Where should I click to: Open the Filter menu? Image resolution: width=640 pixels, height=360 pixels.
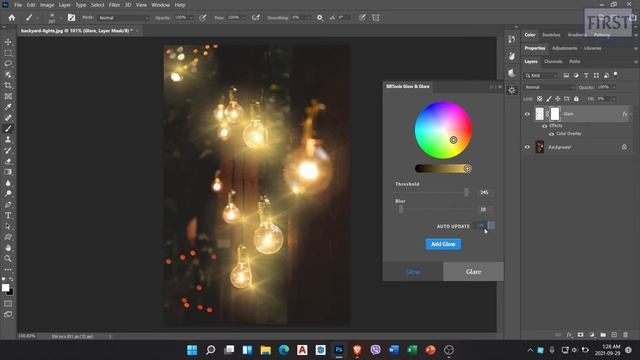pyautogui.click(x=114, y=5)
